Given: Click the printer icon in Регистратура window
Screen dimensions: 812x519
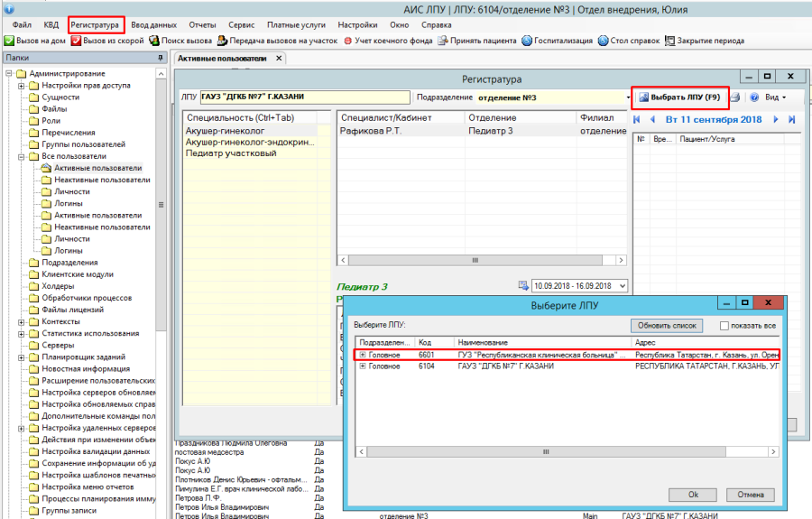Looking at the screenshot, I should 735,97.
